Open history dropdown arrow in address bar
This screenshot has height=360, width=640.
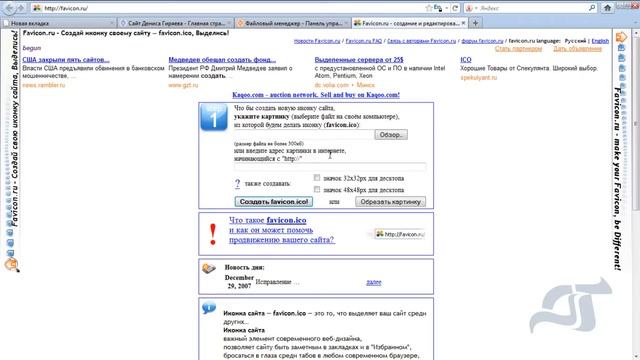(x=447, y=8)
